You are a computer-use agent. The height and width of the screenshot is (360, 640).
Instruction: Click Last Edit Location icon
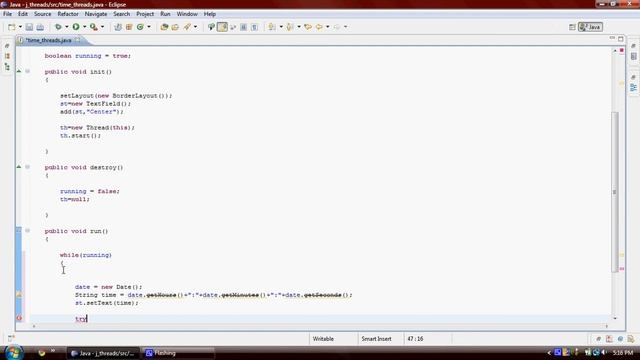coord(308,27)
